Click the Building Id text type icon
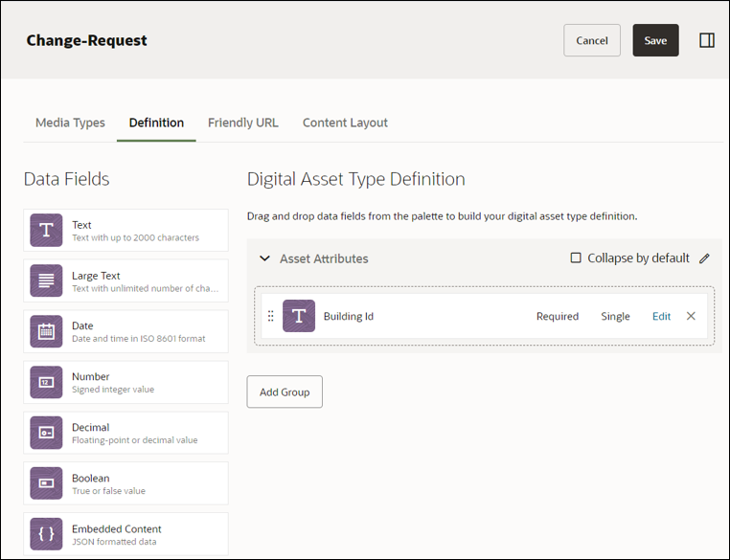This screenshot has width=730, height=560. click(x=299, y=316)
